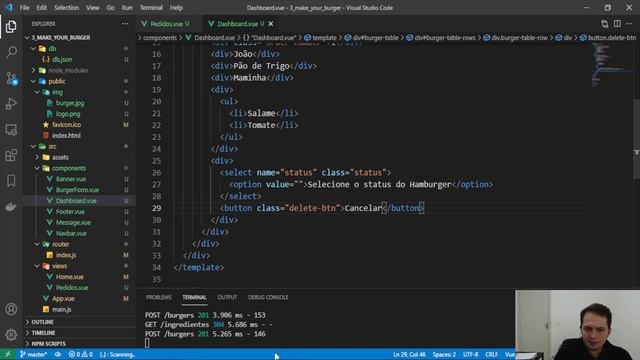Image resolution: width=640 pixels, height=360 pixels.
Task: Click the editor vertical scrollbar
Action: (x=636, y=139)
